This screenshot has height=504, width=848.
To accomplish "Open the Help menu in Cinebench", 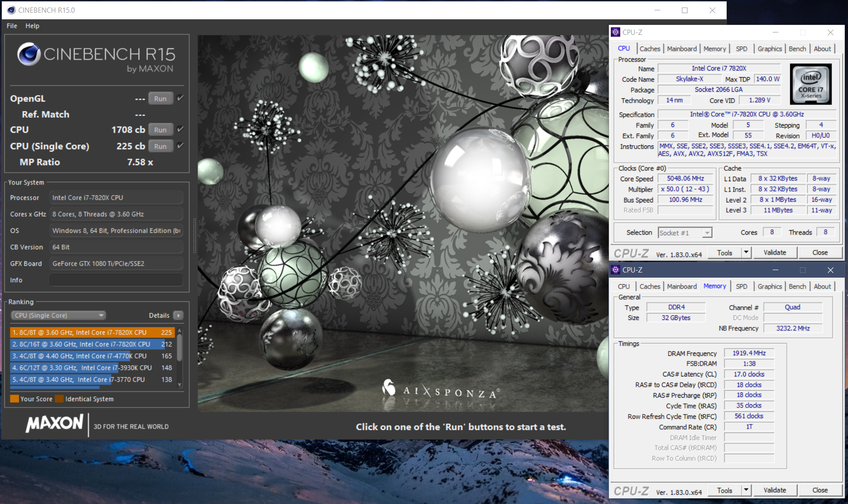I will click(x=32, y=26).
